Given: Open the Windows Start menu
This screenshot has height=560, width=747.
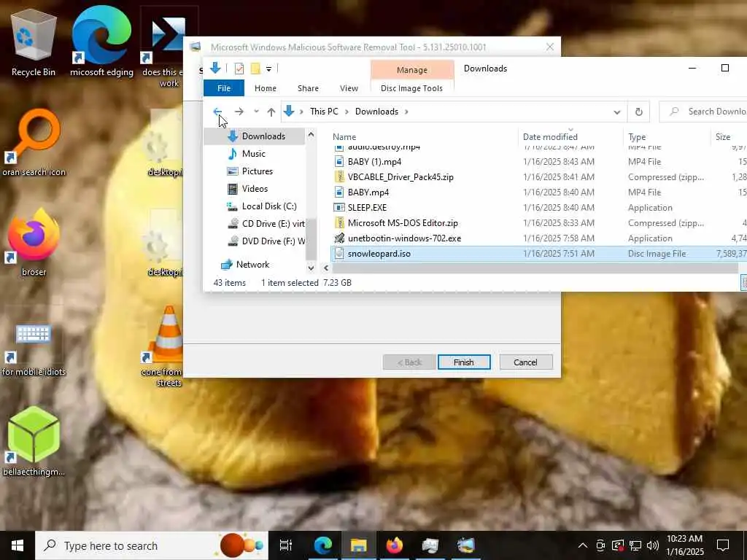Looking at the screenshot, I should click(x=18, y=545).
